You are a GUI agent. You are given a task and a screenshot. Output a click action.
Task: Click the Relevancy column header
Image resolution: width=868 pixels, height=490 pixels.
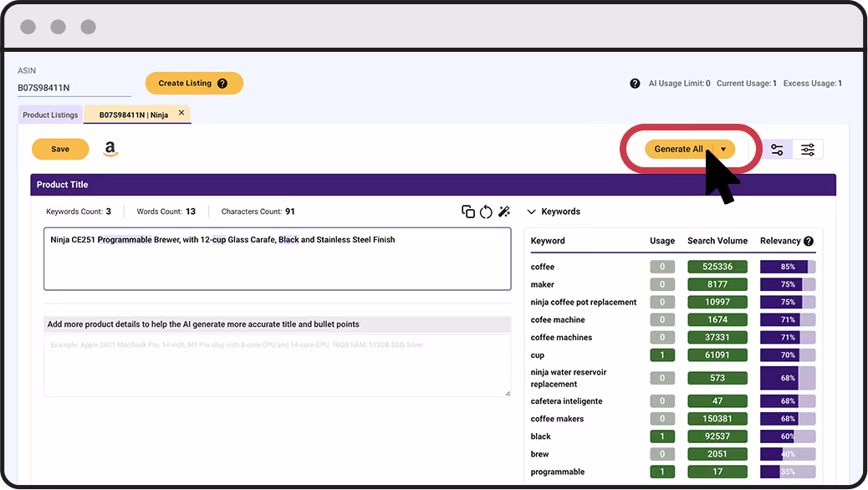[x=780, y=241]
